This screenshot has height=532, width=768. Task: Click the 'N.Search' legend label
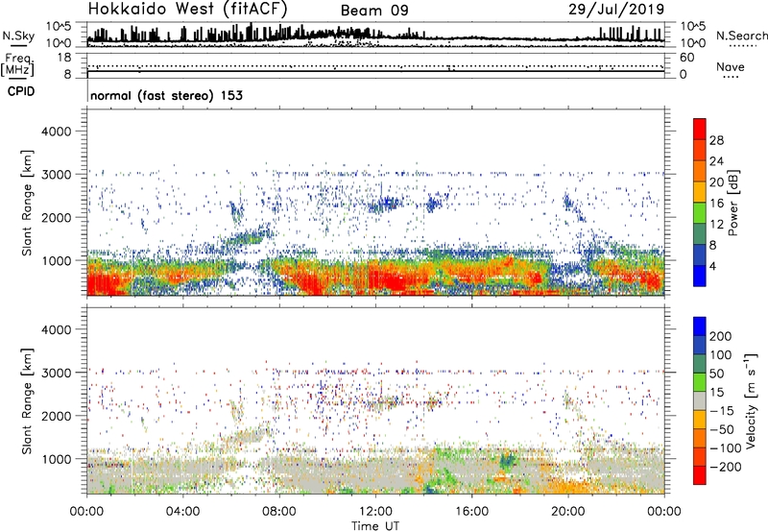point(741,36)
